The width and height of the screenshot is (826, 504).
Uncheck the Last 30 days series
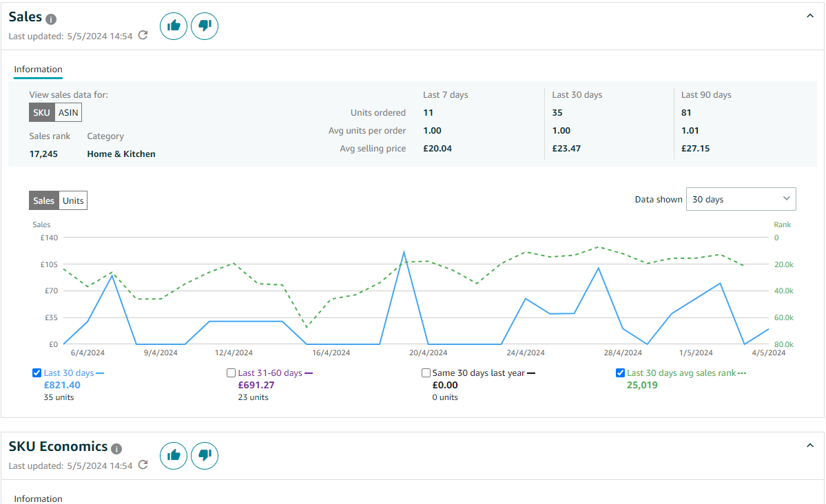(x=37, y=373)
